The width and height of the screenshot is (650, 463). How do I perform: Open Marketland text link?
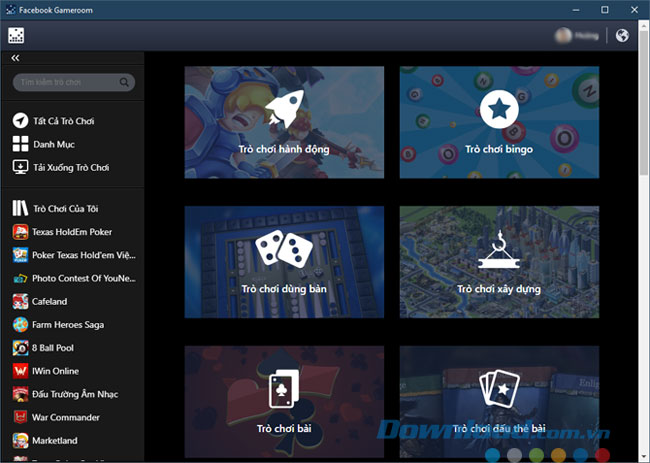pos(55,441)
